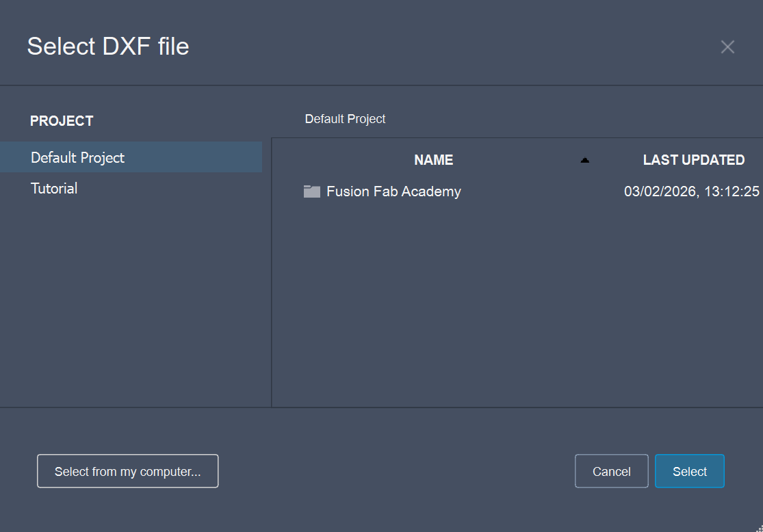Click the NAME column header
Viewport: 763px width, 532px height.
coord(433,159)
